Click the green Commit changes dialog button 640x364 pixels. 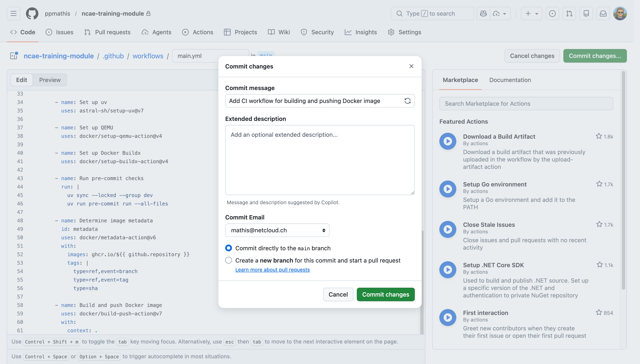pyautogui.click(x=385, y=294)
